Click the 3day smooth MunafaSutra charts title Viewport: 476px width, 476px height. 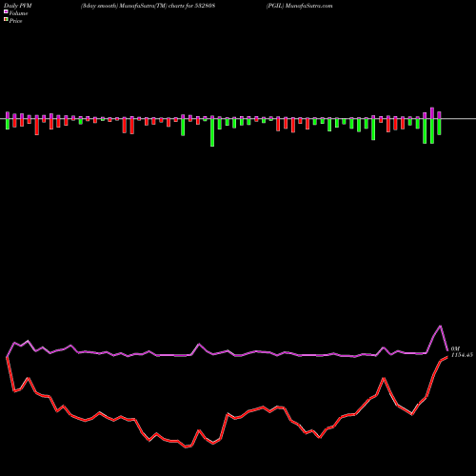pos(148,6)
